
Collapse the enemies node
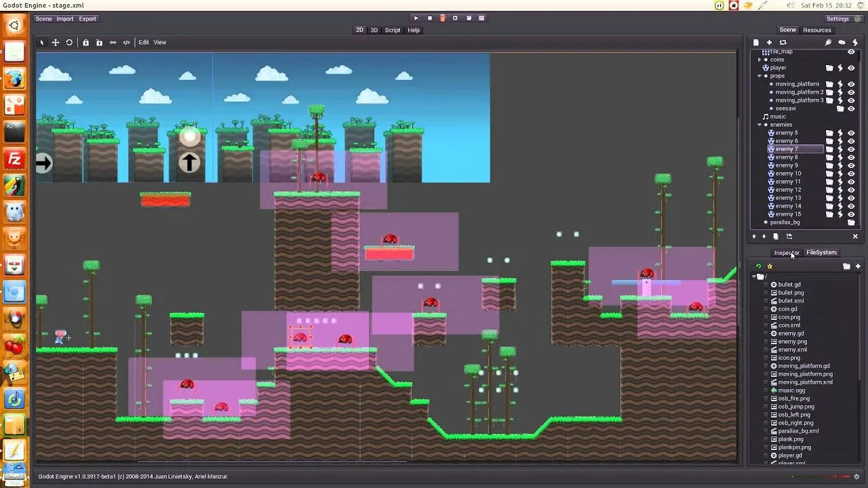coord(759,125)
